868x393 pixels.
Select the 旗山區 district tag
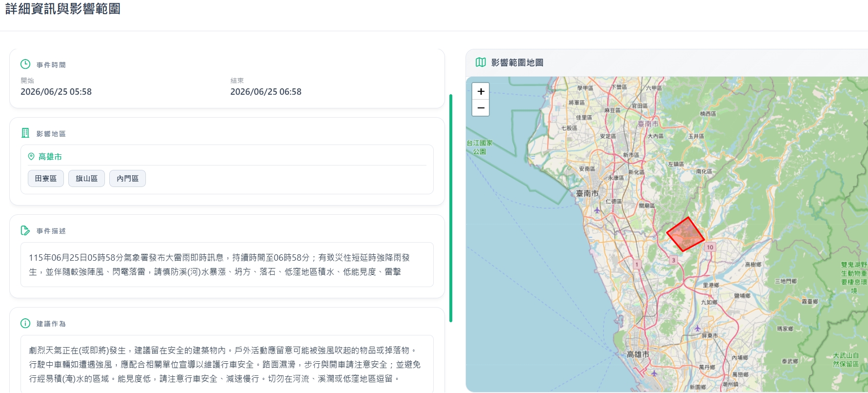pos(86,179)
